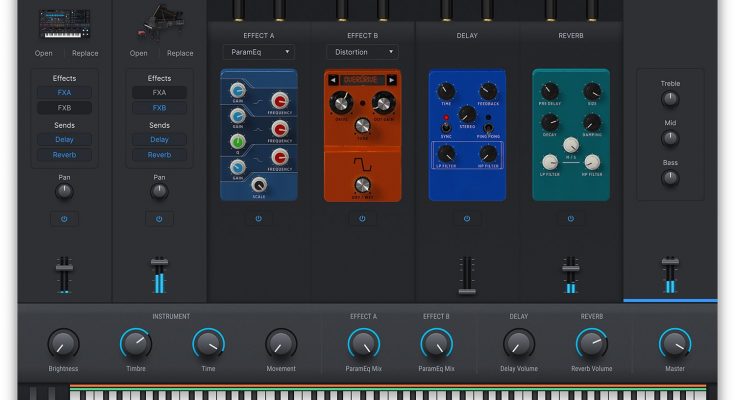The image size is (735, 400).
Task: Click the Overdrive preset left arrow
Action: 333,79
